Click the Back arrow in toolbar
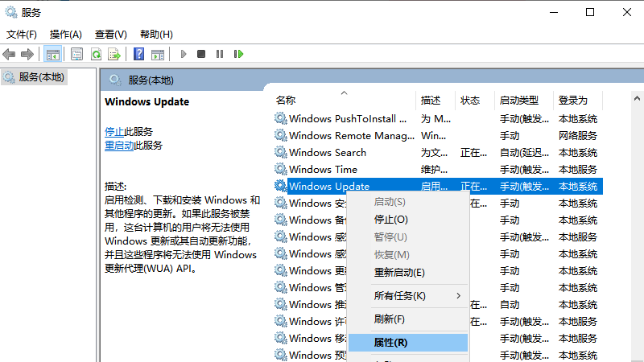The width and height of the screenshot is (644, 362). [10, 54]
